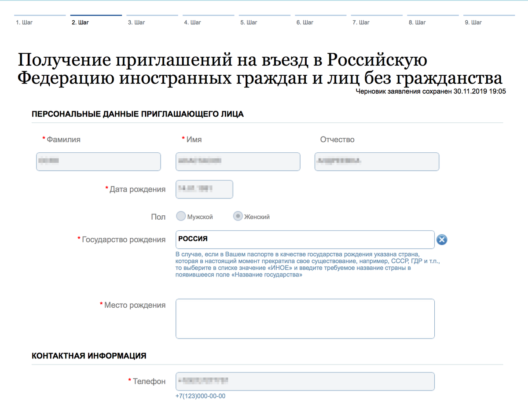The image size is (528, 420).
Task: Click the ПЕРСОНАЛЬНЫЕ ДАННЫЕ ПРИГЛАШАЮЩЕГО ЛИЦА heading
Action: point(138,114)
